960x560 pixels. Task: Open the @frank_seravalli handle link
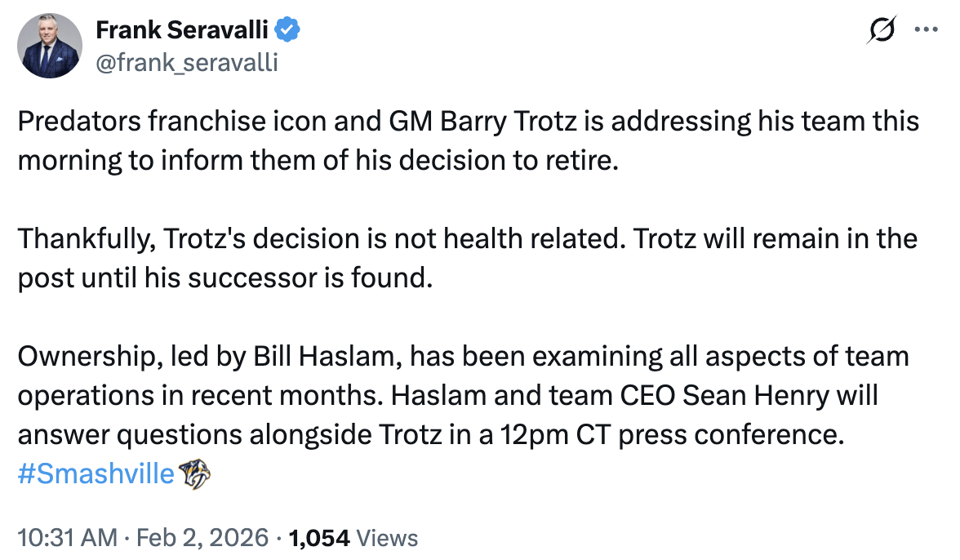click(187, 62)
